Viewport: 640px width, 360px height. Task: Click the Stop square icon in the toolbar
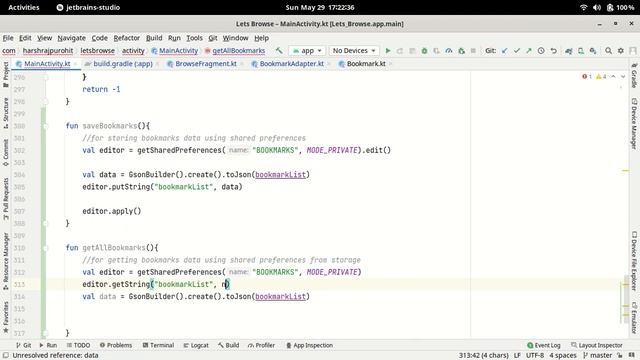pos(473,51)
